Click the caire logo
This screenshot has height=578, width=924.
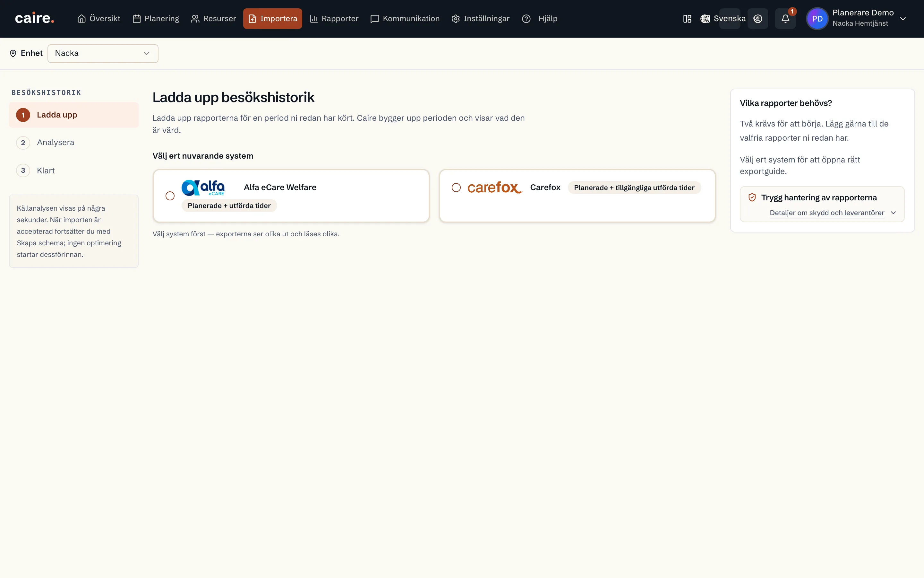coord(34,18)
